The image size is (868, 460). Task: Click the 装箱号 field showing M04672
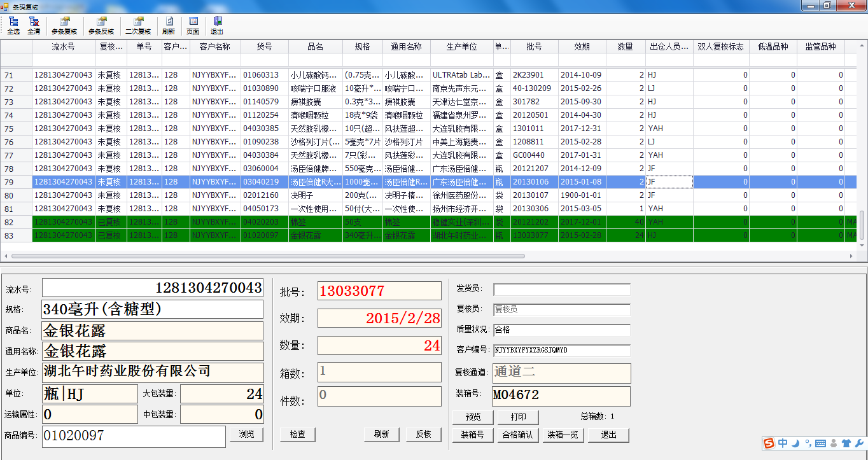point(562,396)
